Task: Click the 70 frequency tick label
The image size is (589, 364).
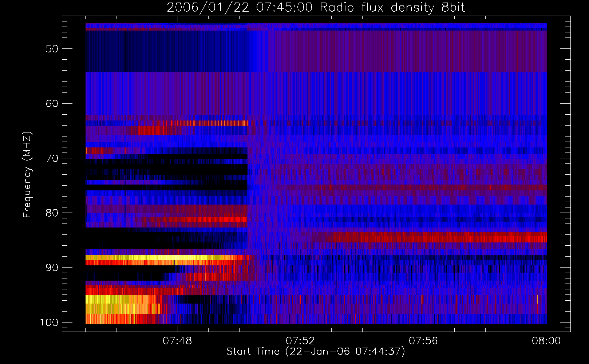Action: coord(52,158)
